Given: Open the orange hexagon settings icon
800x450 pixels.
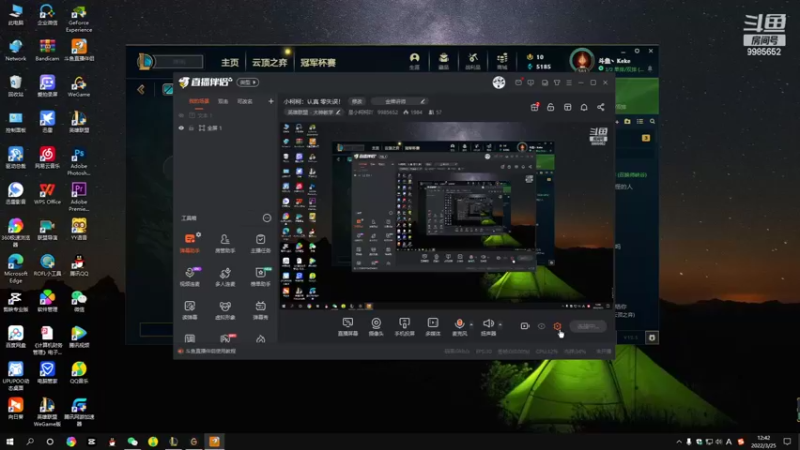Looking at the screenshot, I should (557, 326).
